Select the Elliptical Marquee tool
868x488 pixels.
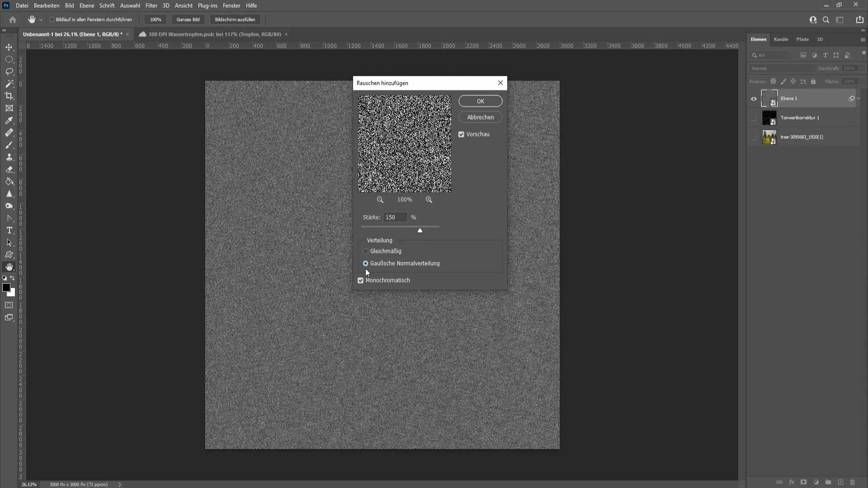pos(9,59)
